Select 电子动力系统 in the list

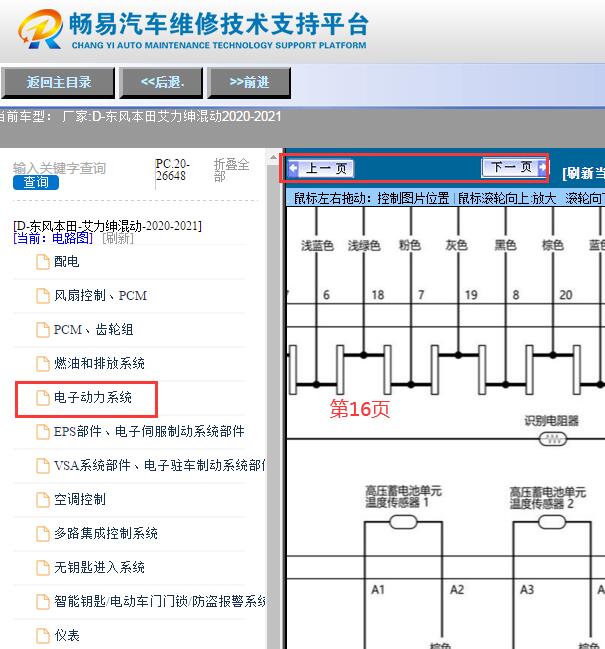point(93,397)
